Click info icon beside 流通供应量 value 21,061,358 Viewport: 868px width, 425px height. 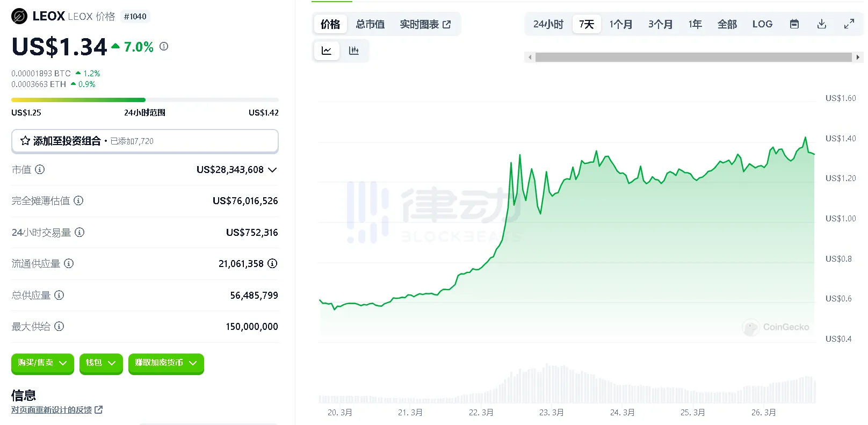[272, 263]
